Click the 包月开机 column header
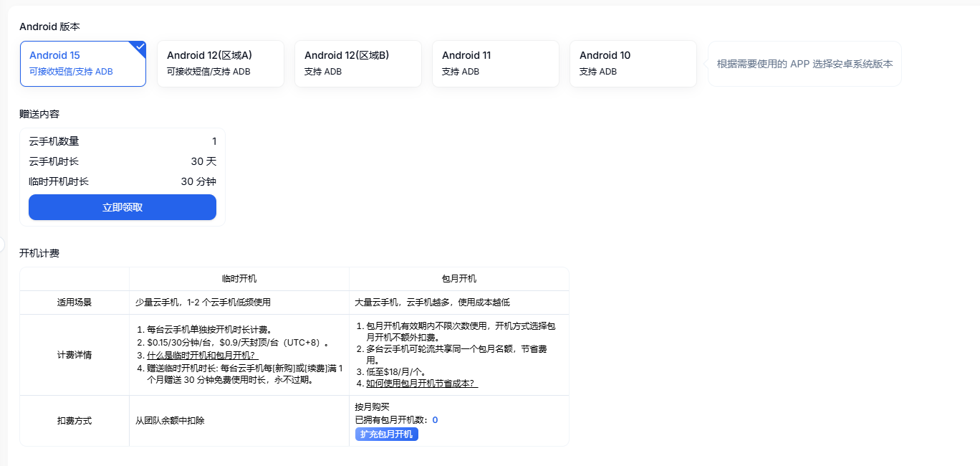Image resolution: width=980 pixels, height=466 pixels. click(x=458, y=279)
